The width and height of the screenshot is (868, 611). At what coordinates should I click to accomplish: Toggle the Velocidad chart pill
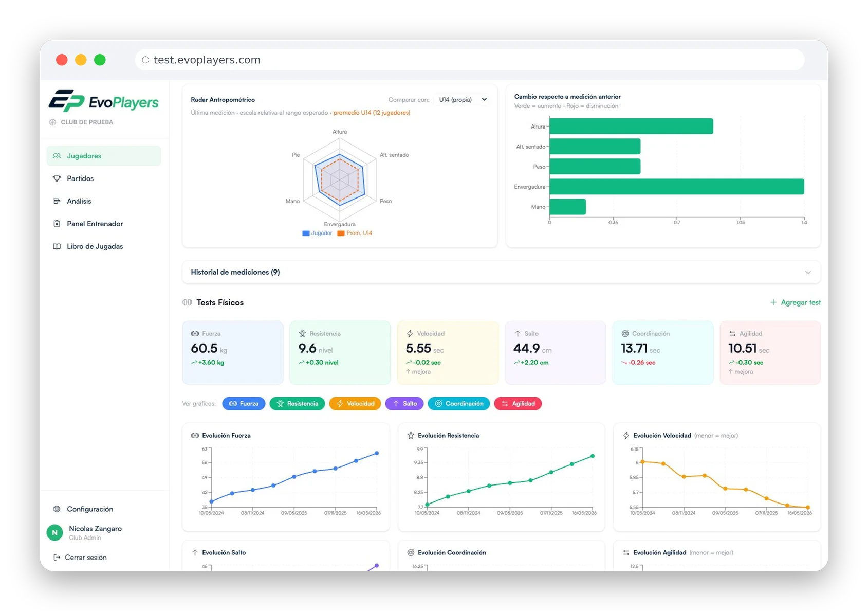point(355,404)
